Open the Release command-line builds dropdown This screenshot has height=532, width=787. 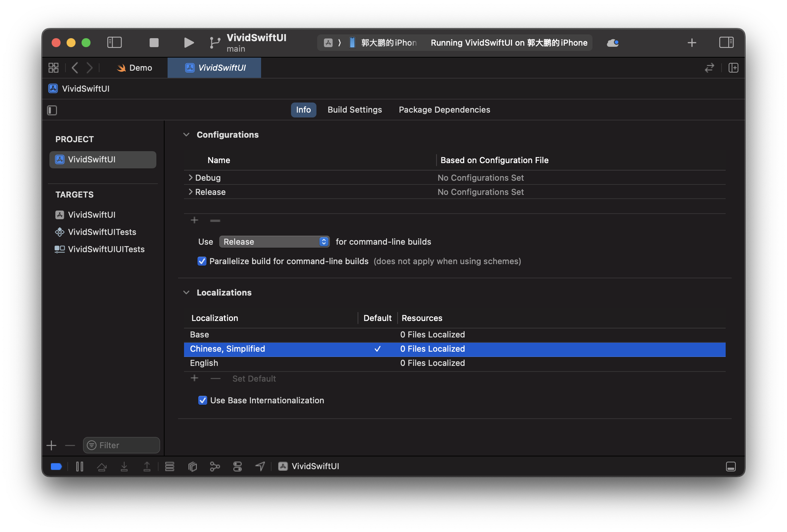[274, 242]
